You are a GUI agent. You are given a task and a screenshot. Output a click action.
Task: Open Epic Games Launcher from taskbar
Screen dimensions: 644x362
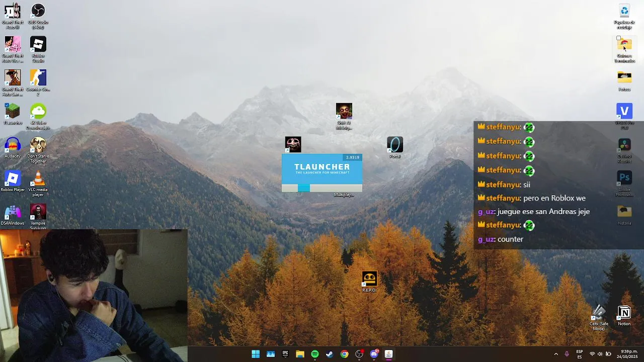(285, 354)
